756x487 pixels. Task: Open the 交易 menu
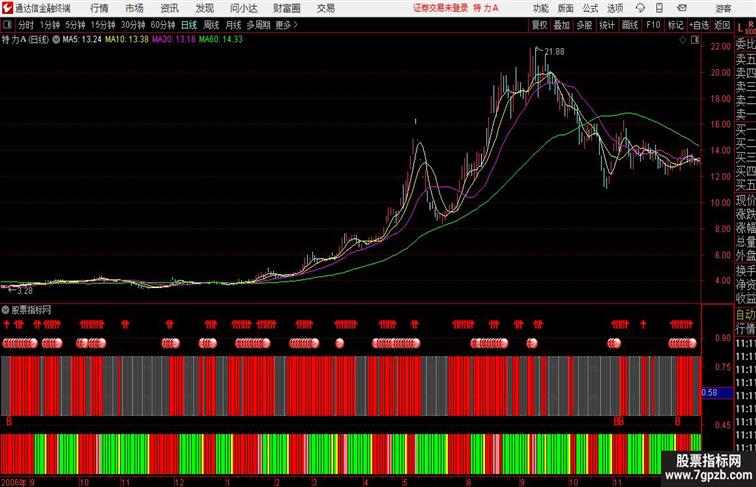pos(325,8)
